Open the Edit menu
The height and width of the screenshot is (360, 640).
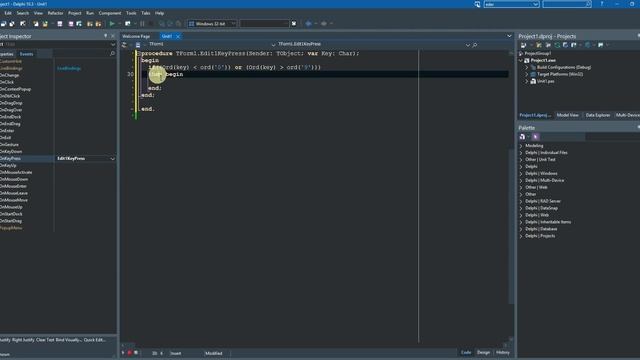coord(8,13)
